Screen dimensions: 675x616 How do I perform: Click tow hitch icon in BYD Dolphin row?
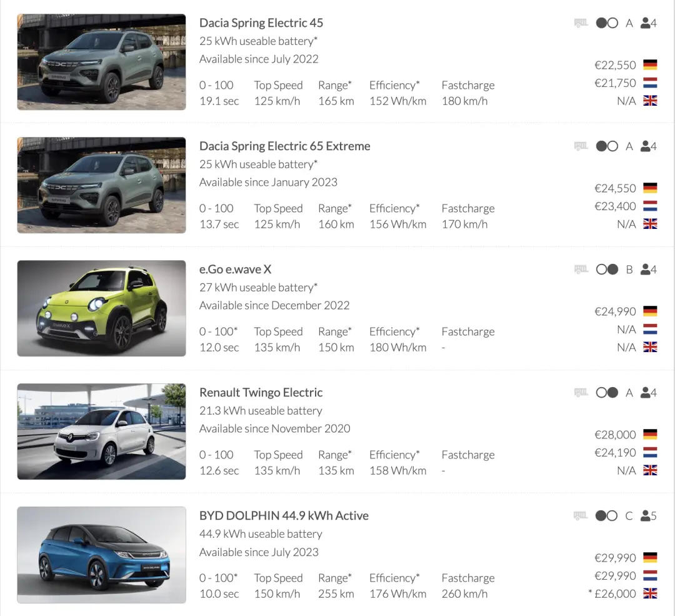click(581, 516)
